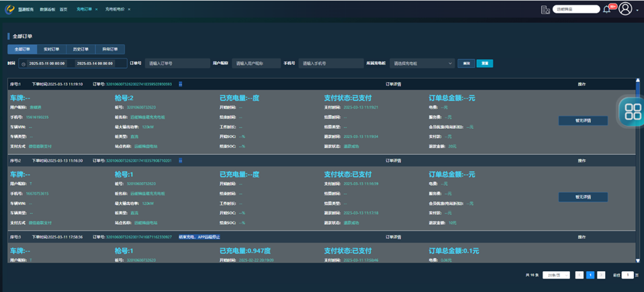Click the 订单号 input field
This screenshot has width=644, height=292.
(x=177, y=64)
